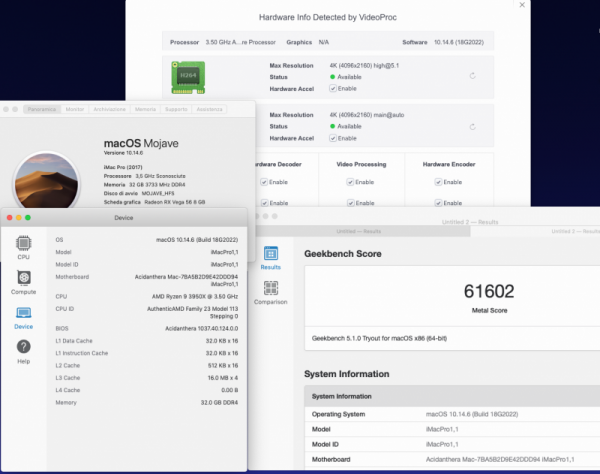This screenshot has height=474, width=600.
Task: Click 'Radeon RX Vega 56 8 GB' graphics text
Action: click(x=175, y=202)
